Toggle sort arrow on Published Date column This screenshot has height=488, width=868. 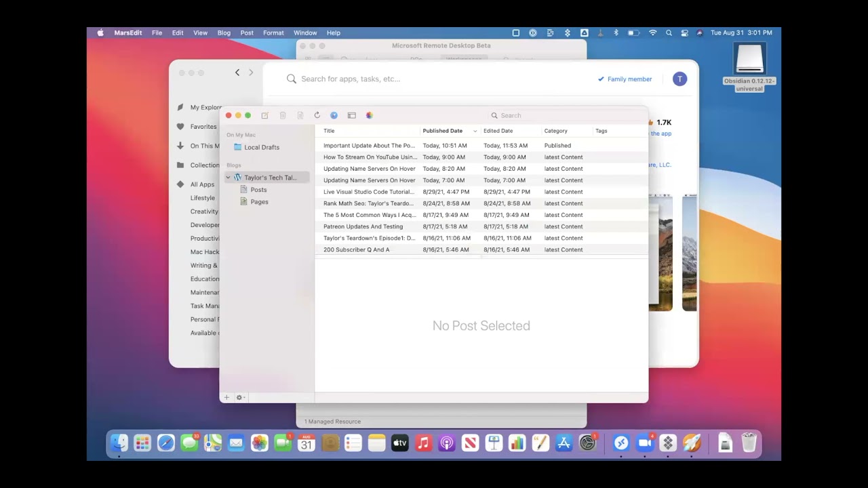pyautogui.click(x=475, y=131)
